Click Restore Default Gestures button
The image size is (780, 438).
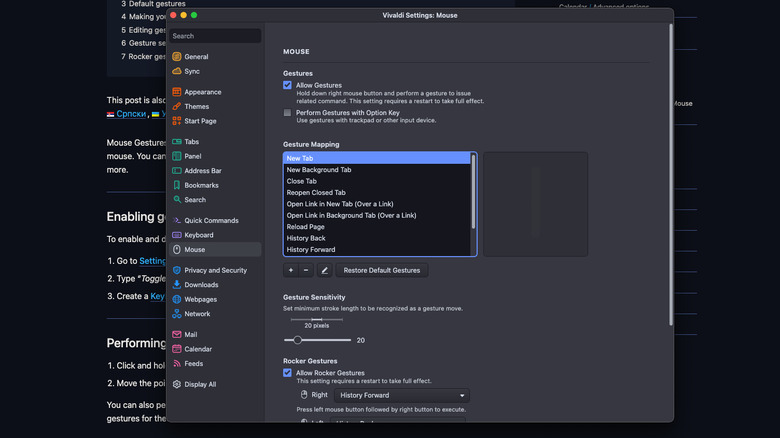(x=383, y=270)
